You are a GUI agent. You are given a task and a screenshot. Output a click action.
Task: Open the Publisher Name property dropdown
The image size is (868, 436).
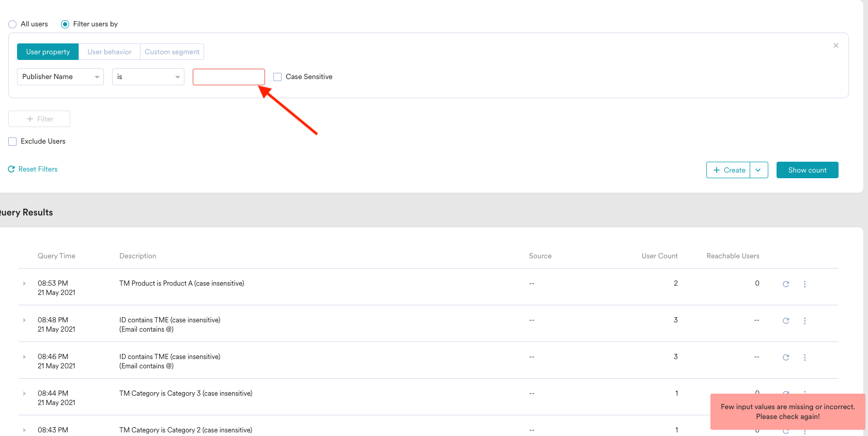click(x=60, y=77)
